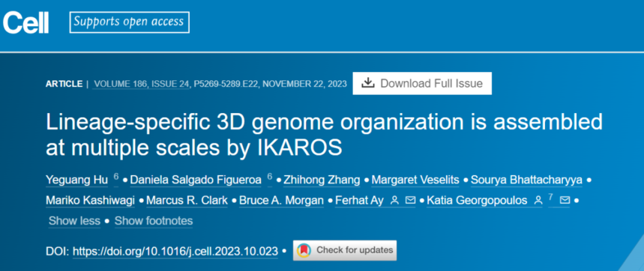The image size is (644, 271).
Task: Click the bookmark icon in Check for updates
Action: tap(304, 250)
